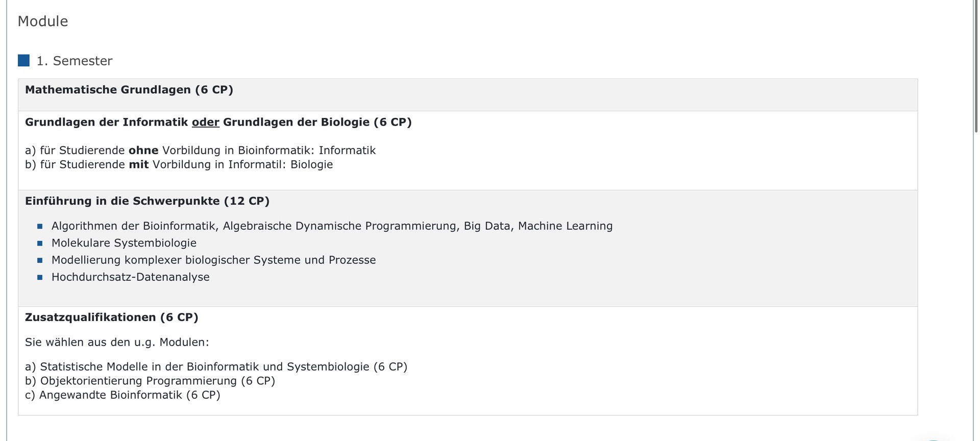Click the line about students ohne Vorbildung
This screenshot has width=980, height=441.
(200, 151)
